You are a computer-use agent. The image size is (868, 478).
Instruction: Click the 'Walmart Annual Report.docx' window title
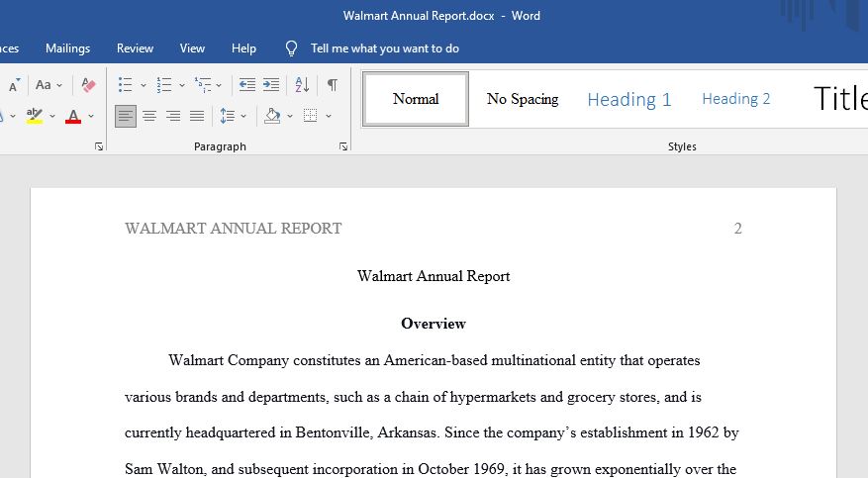tap(419, 16)
